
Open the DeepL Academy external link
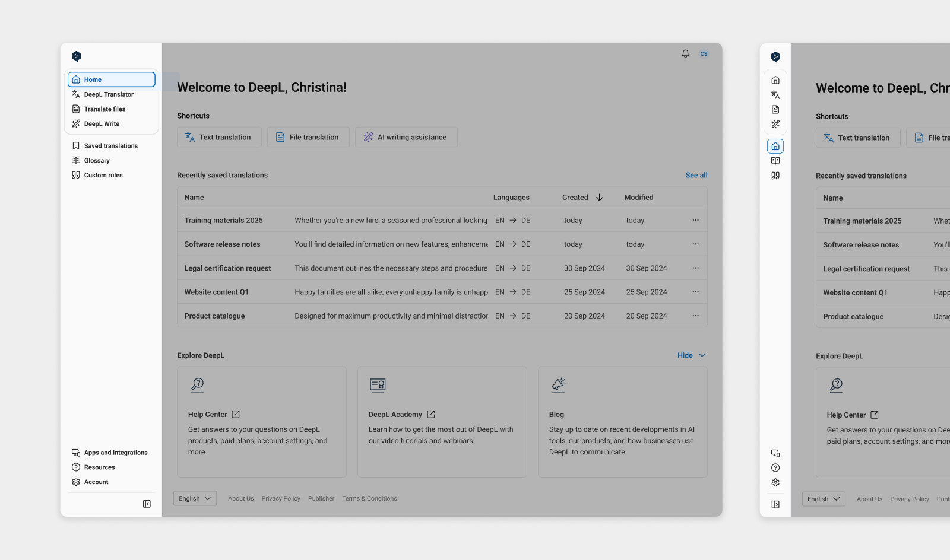402,415
